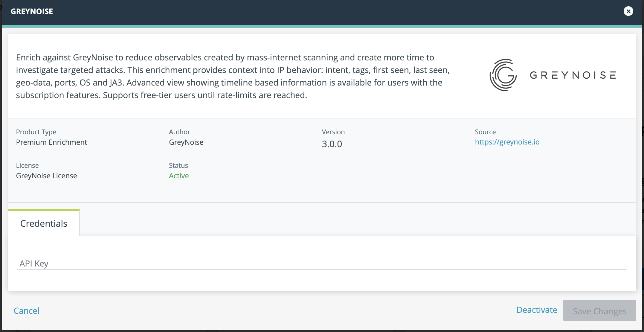Viewport: 644px width, 332px height.
Task: Deactivate the GreyNoise enrichment
Action: coord(537,310)
